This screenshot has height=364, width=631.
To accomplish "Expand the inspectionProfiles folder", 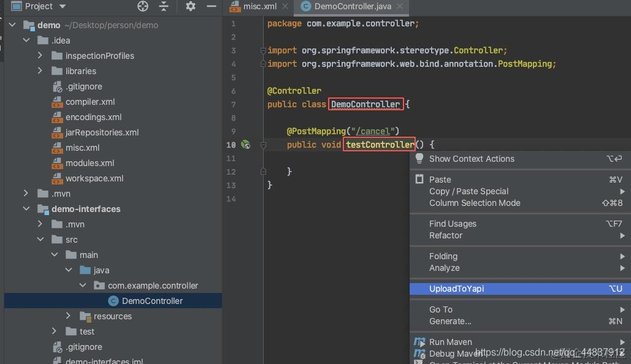I will pos(40,56).
